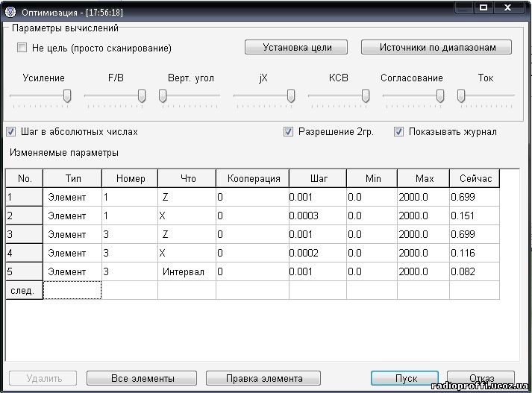The image size is (532, 393).
Task: Click the application icon in title bar
Action: point(10,12)
